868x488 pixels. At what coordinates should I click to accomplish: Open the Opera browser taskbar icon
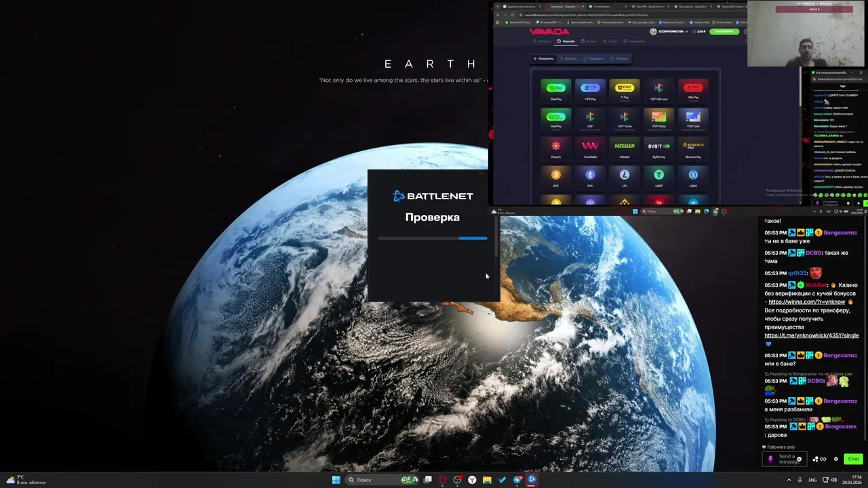tap(442, 480)
